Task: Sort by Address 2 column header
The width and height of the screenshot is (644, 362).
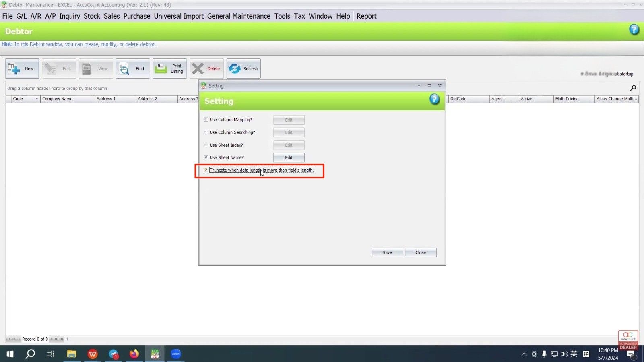Action: (156, 99)
